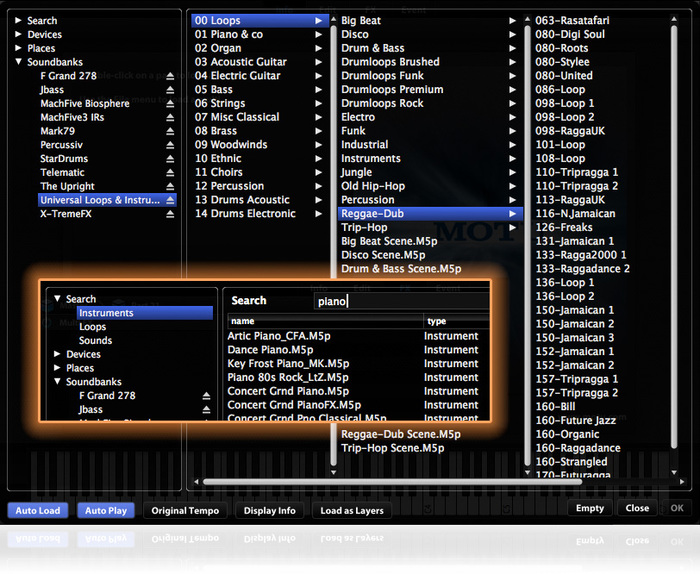The image size is (700, 574).
Task: Click the Empty button
Action: [x=590, y=508]
